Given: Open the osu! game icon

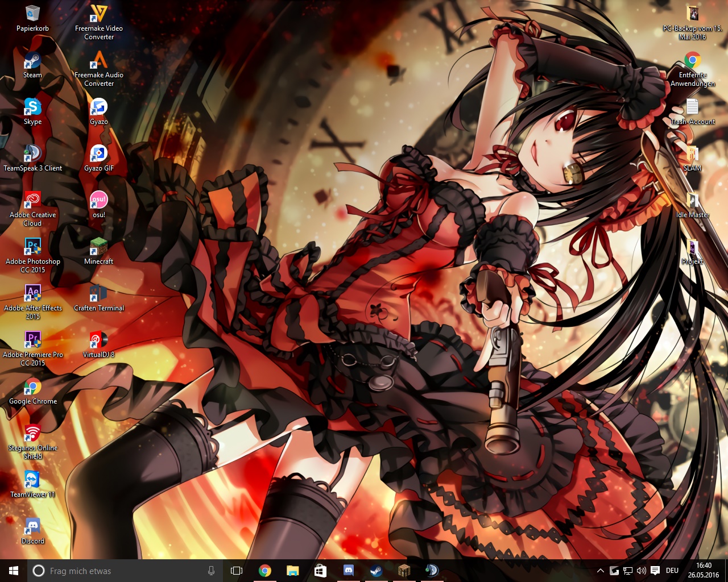Looking at the screenshot, I should [x=98, y=201].
